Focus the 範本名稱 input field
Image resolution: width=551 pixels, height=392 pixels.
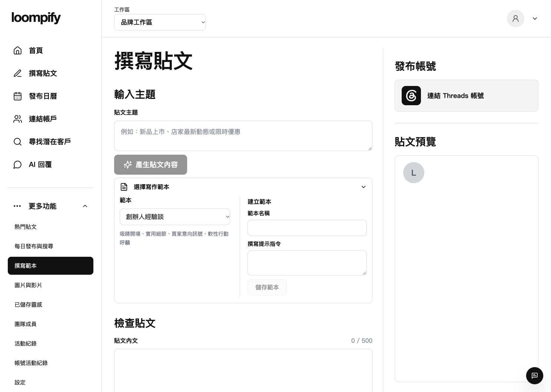click(307, 228)
